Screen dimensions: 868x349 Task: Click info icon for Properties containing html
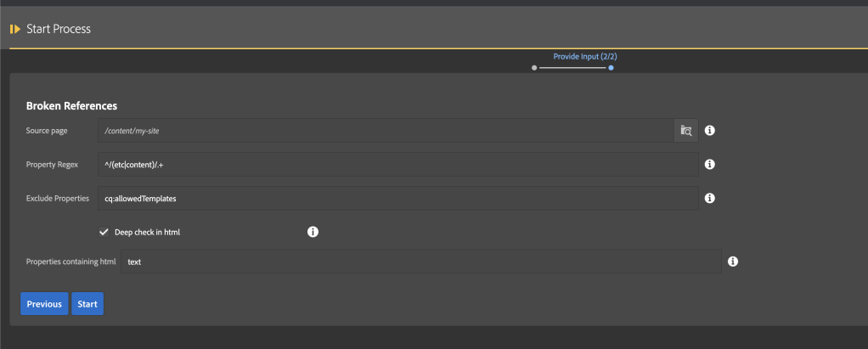tap(733, 262)
